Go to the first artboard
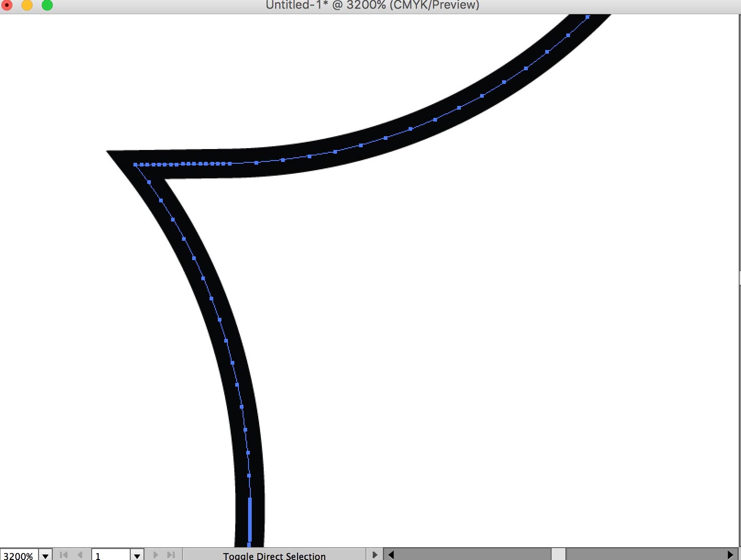 click(63, 555)
